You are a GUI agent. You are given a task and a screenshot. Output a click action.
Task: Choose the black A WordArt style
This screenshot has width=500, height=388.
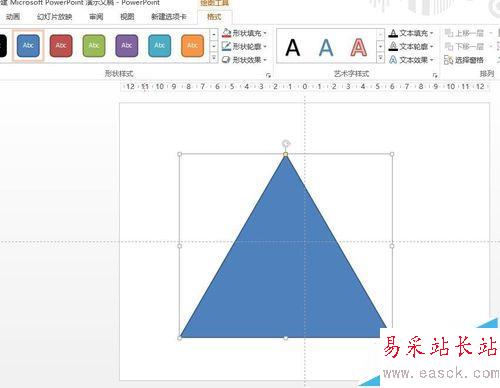click(x=293, y=47)
